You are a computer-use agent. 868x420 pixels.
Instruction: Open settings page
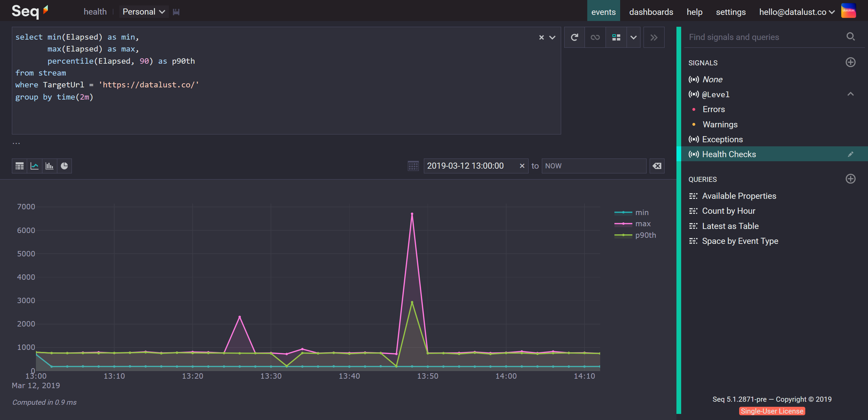[x=731, y=12]
